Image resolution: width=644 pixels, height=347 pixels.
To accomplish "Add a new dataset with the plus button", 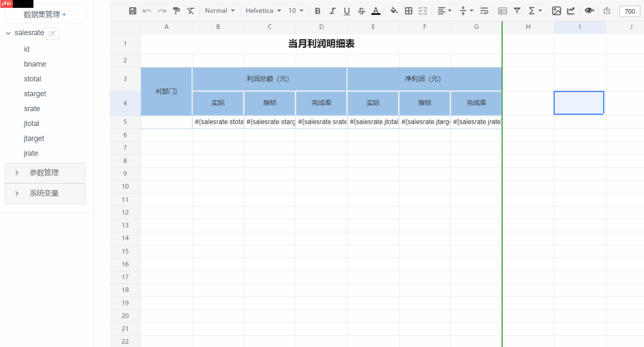I will tap(64, 14).
